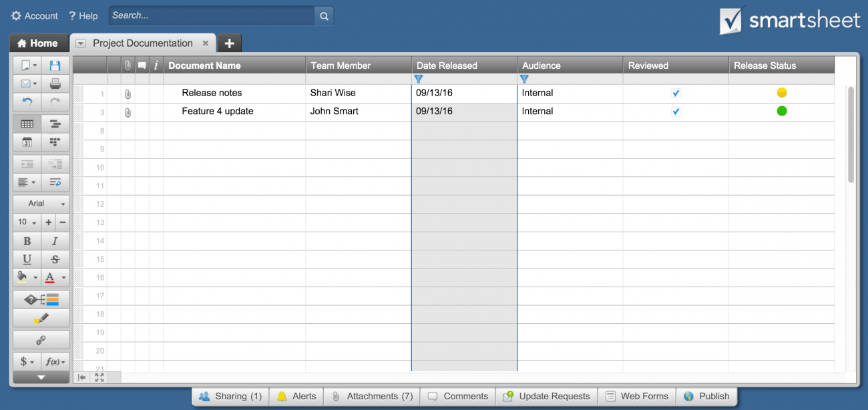Undo the last change
This screenshot has height=410, width=868.
pyautogui.click(x=27, y=101)
